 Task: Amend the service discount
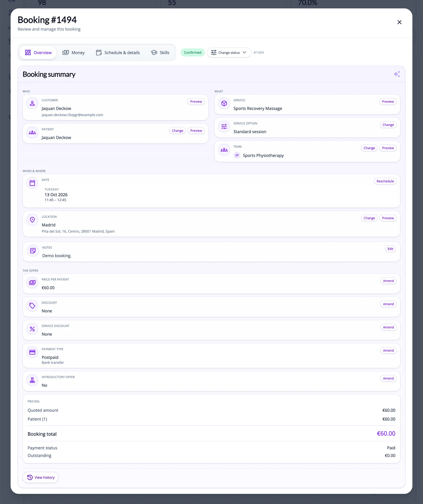[x=388, y=327]
